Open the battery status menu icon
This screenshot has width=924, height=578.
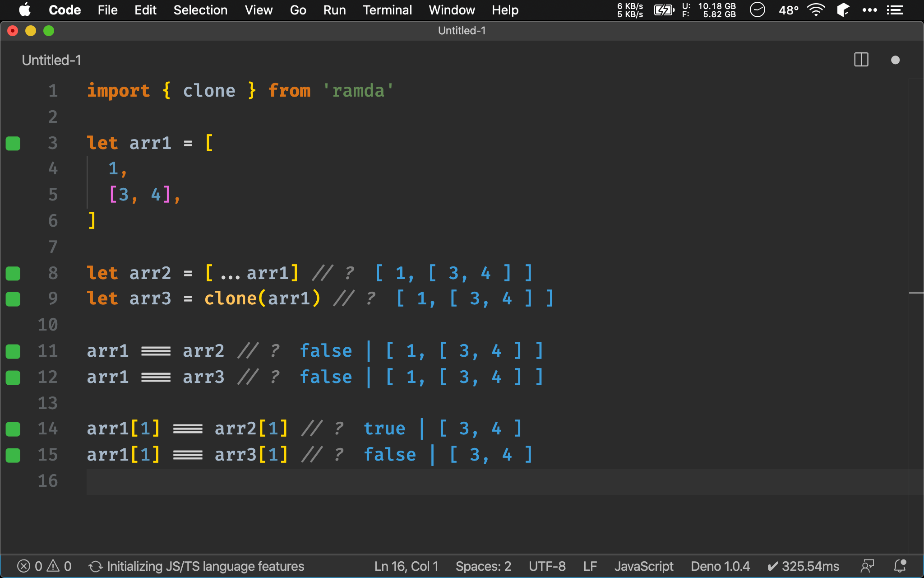(x=664, y=10)
